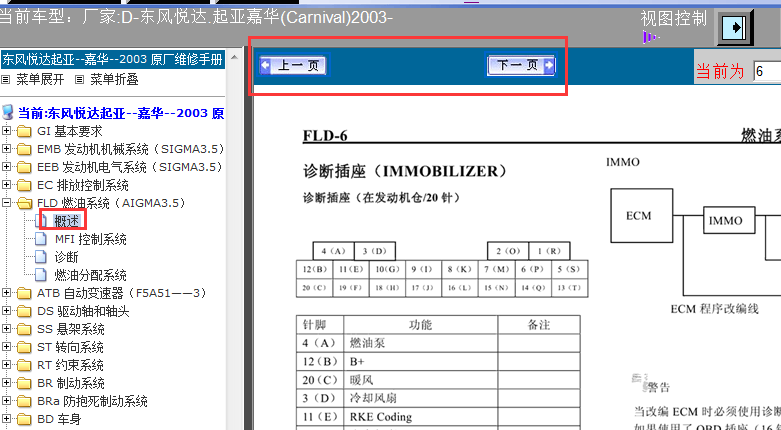Click the 视图控制 arrow panel button
This screenshot has height=430, width=781.
(x=734, y=27)
